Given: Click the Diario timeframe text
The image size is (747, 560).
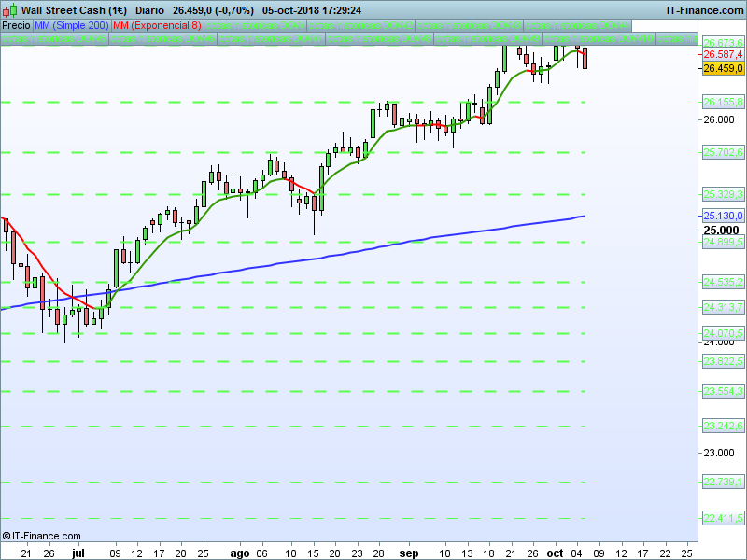Looking at the screenshot, I should pyautogui.click(x=149, y=10).
